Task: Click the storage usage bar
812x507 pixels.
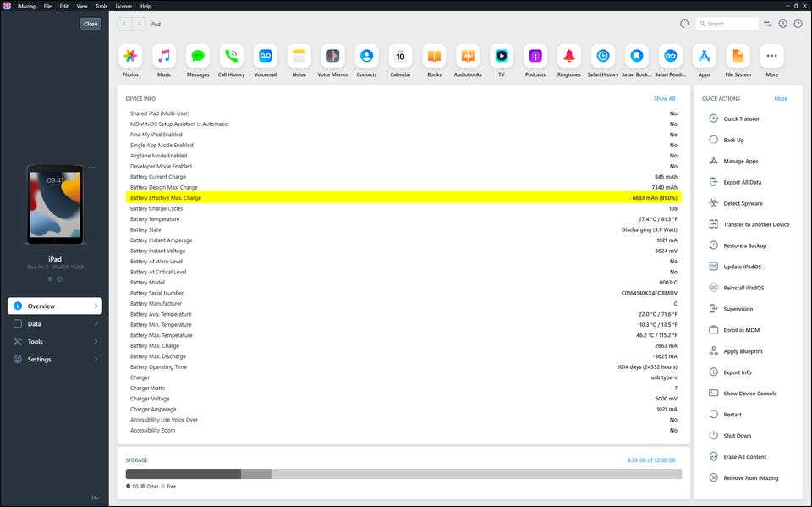Action: tap(403, 474)
